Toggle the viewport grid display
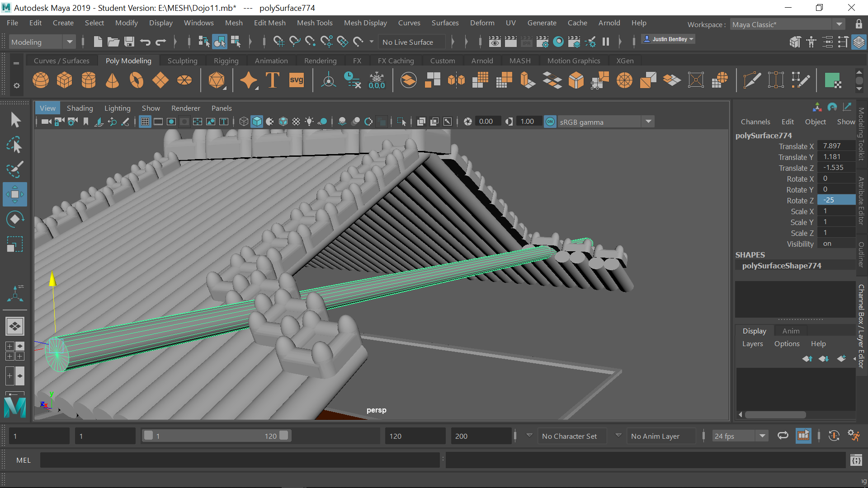Image resolution: width=868 pixels, height=488 pixels. tap(145, 122)
